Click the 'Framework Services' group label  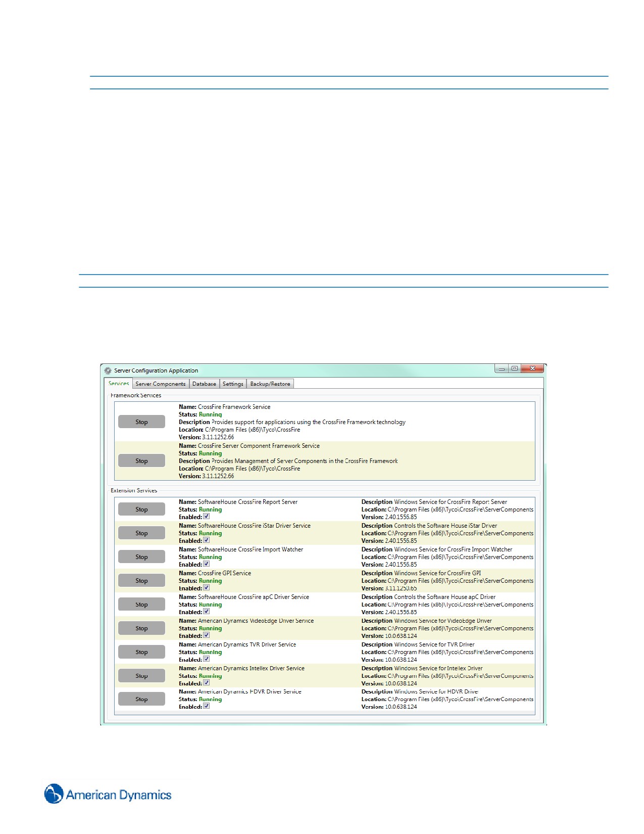coord(136,395)
